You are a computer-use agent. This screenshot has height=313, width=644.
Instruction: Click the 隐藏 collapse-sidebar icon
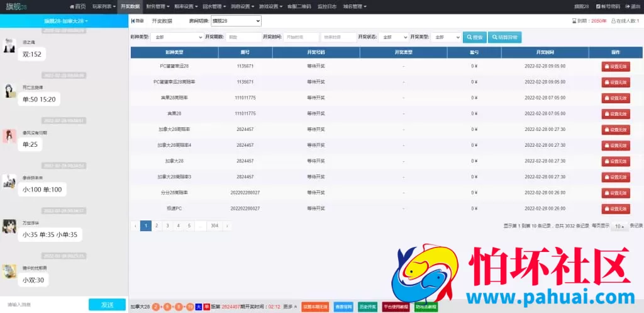point(137,21)
